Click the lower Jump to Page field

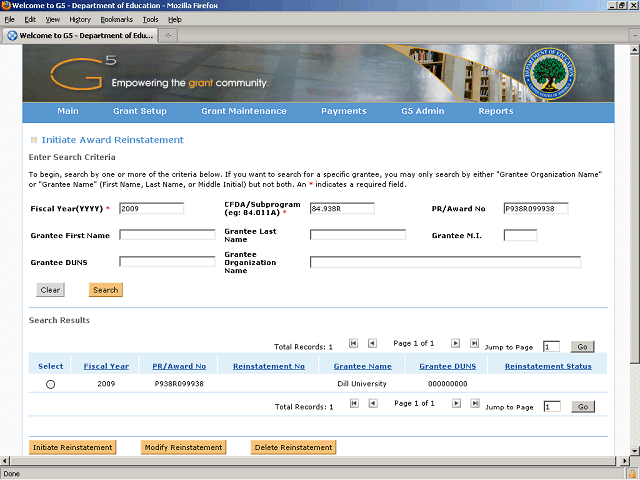[552, 407]
